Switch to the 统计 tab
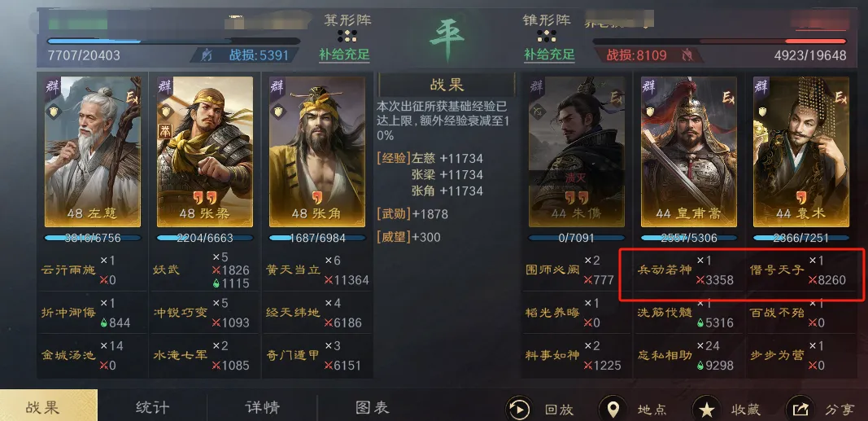868x421 pixels. coord(152,408)
